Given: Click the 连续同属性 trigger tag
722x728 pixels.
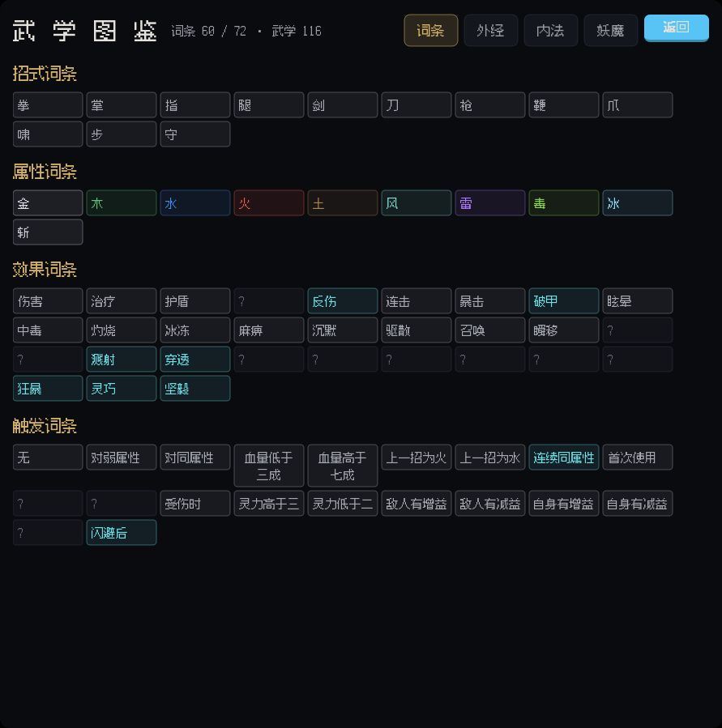Looking at the screenshot, I should point(563,458).
